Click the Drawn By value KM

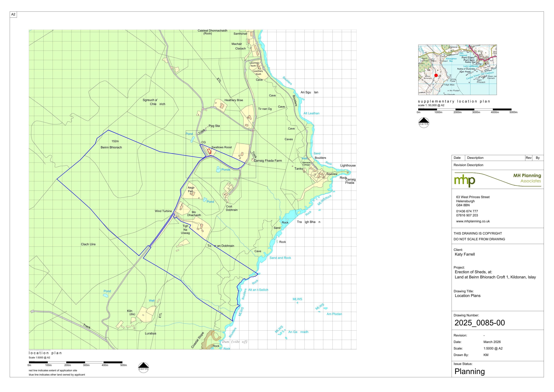click(x=486, y=355)
